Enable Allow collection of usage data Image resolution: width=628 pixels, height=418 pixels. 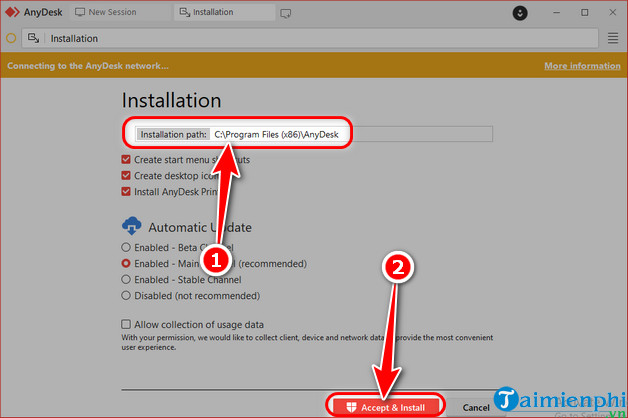[x=126, y=324]
